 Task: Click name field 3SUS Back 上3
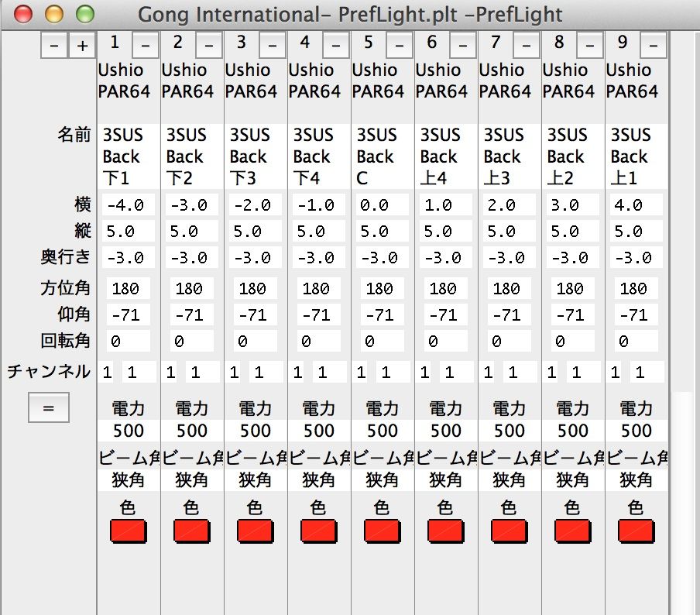(x=509, y=156)
